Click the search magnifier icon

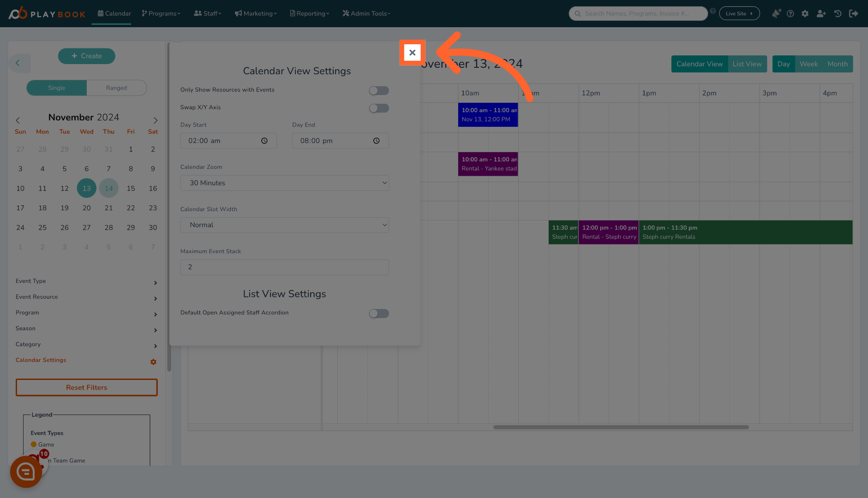578,14
